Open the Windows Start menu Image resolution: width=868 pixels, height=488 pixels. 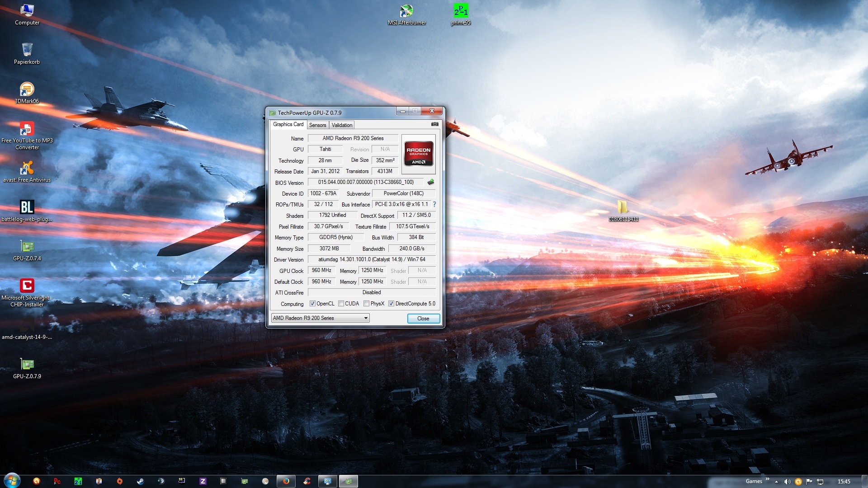[x=12, y=481]
